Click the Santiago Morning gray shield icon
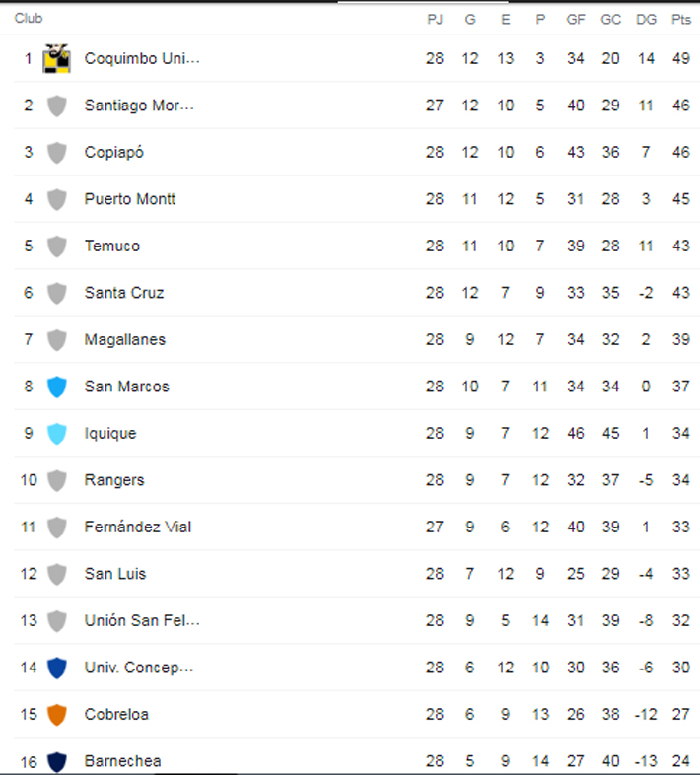 pyautogui.click(x=57, y=106)
